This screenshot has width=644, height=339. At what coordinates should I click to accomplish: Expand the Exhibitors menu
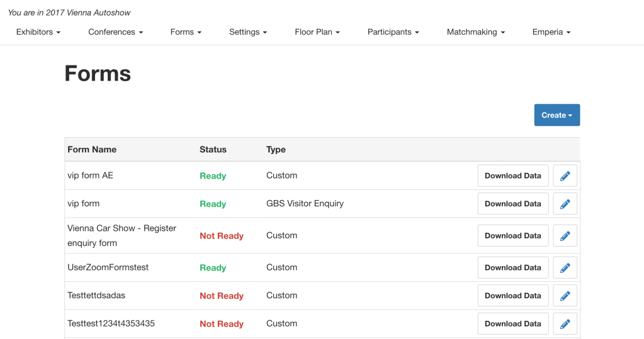(38, 32)
